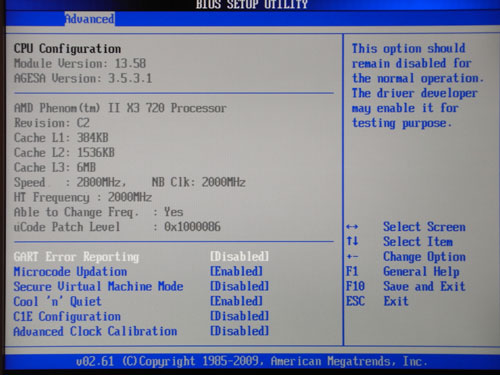The width and height of the screenshot is (500, 375).
Task: Click the CPU Configuration heading
Action: [x=67, y=49]
